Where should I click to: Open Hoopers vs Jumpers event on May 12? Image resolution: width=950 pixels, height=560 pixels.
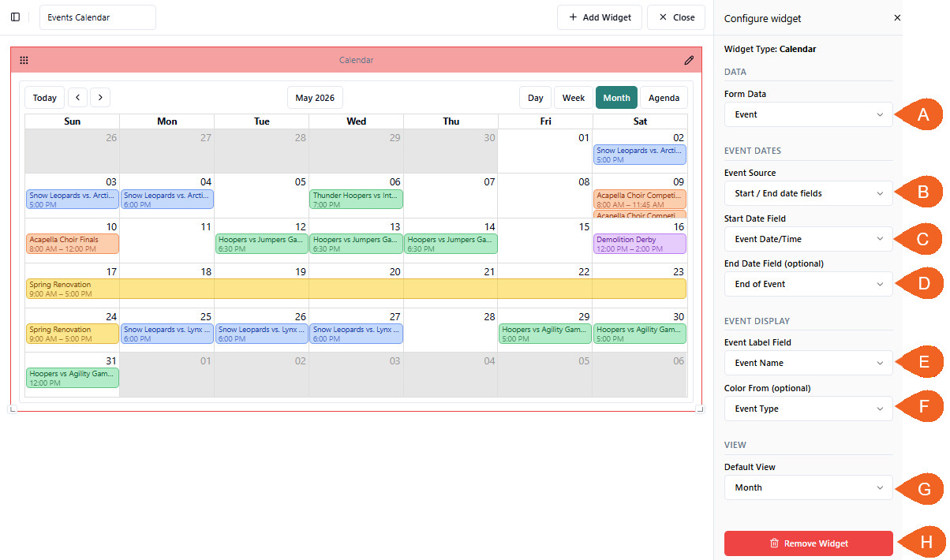[x=261, y=244]
